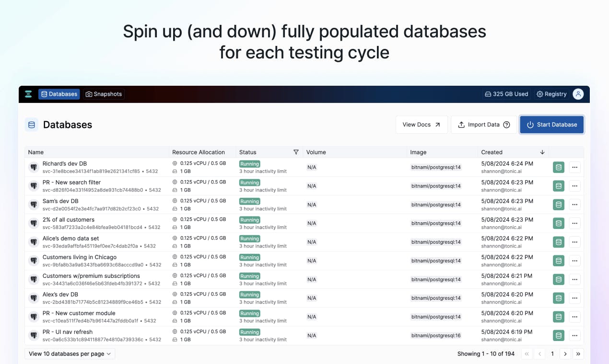
Task: Click PostgreSQL elephant icon for PR - UI nav refresh
Action: pyautogui.click(x=34, y=335)
